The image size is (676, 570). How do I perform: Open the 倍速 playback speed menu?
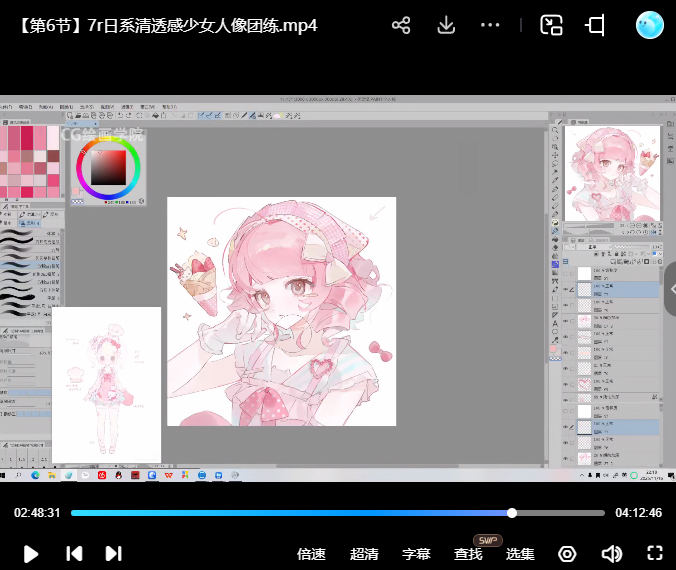(x=312, y=554)
